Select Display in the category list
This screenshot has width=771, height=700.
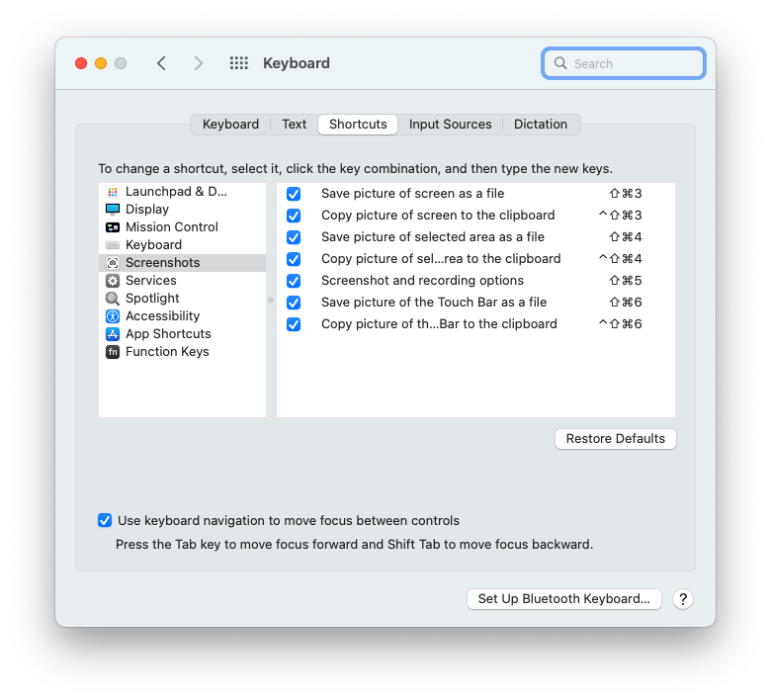(183, 210)
